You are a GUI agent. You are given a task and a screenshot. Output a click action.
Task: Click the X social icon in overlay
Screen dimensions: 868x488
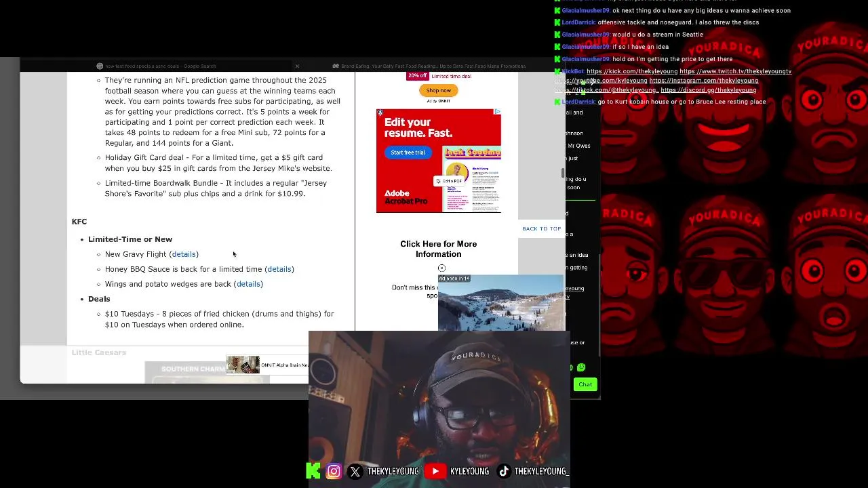pyautogui.click(x=355, y=472)
